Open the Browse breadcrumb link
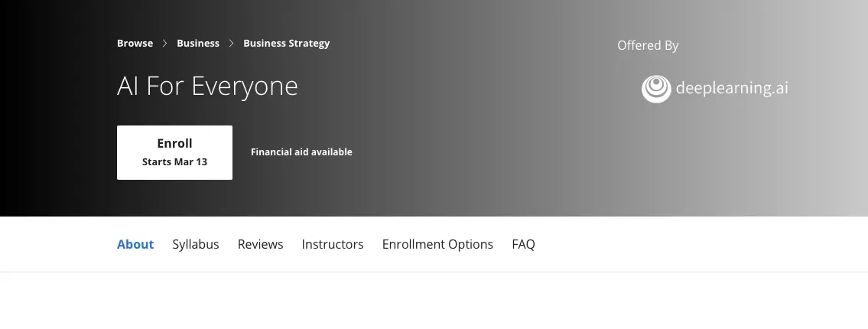Screen dimensions: 868x329 pyautogui.click(x=135, y=43)
